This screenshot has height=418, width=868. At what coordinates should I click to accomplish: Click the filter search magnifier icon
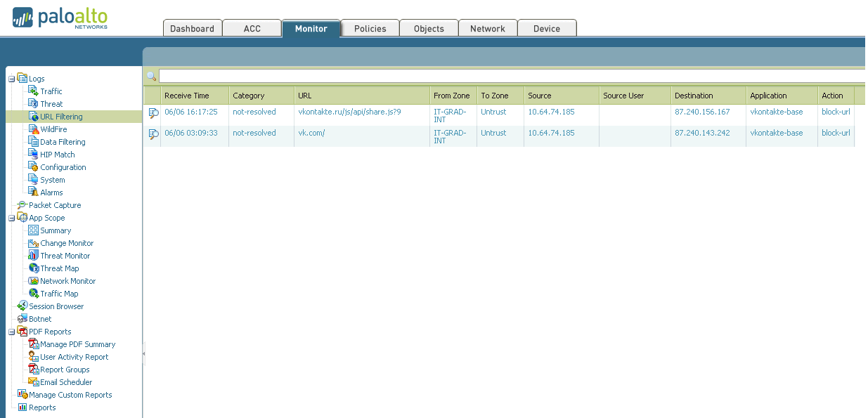click(151, 76)
